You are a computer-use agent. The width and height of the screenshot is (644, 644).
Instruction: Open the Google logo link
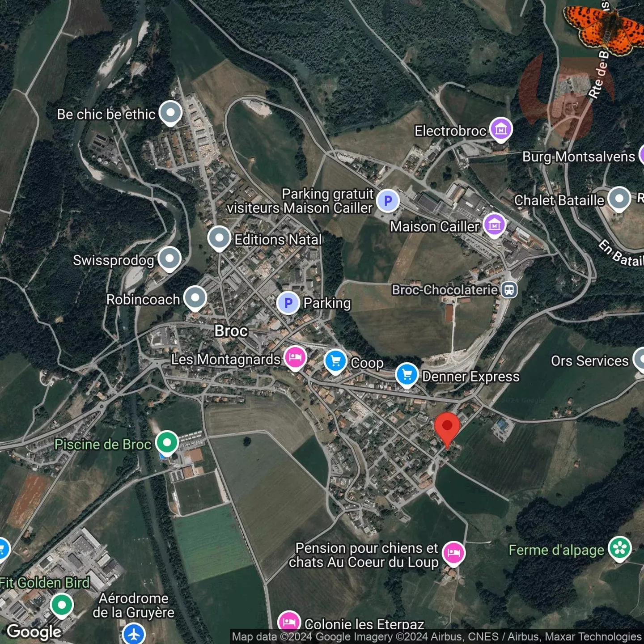[x=34, y=631]
